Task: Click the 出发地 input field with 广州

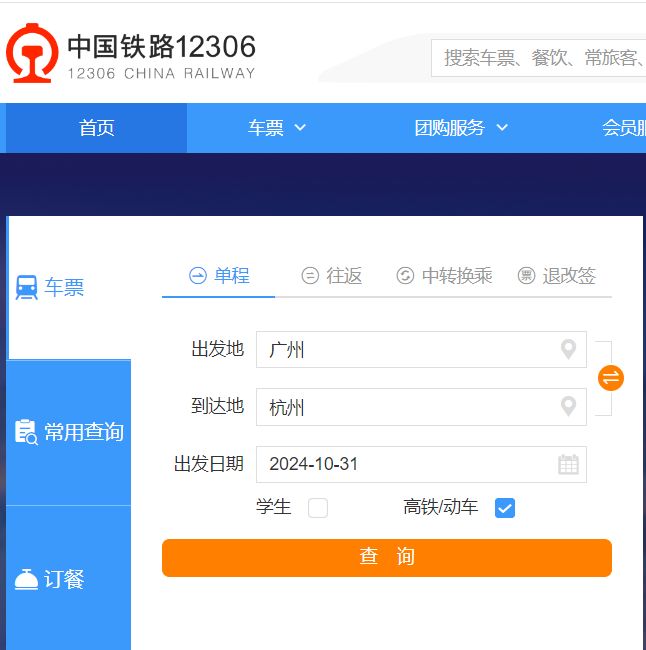Action: coord(405,350)
